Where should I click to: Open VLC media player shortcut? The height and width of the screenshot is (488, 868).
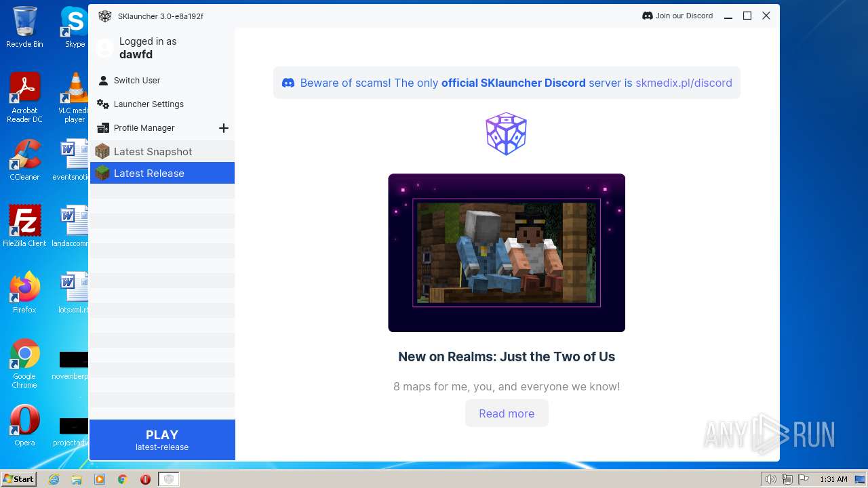click(74, 98)
